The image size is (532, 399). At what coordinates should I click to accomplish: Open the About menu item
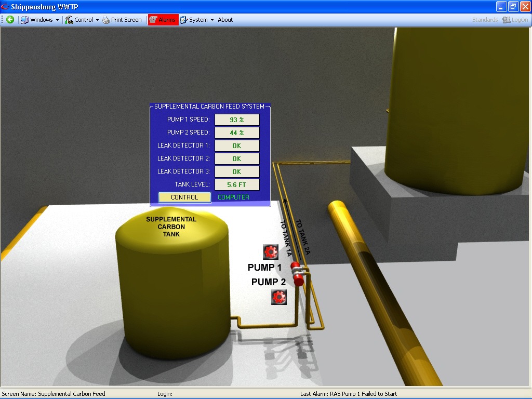pos(225,20)
